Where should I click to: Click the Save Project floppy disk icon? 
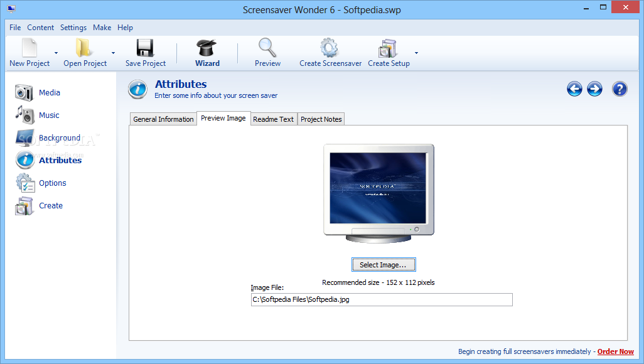click(x=145, y=48)
